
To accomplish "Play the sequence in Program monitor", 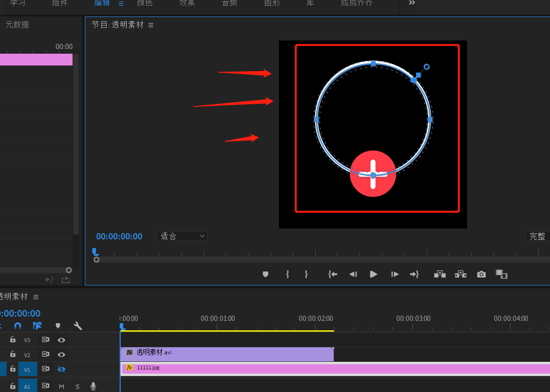I will point(374,274).
